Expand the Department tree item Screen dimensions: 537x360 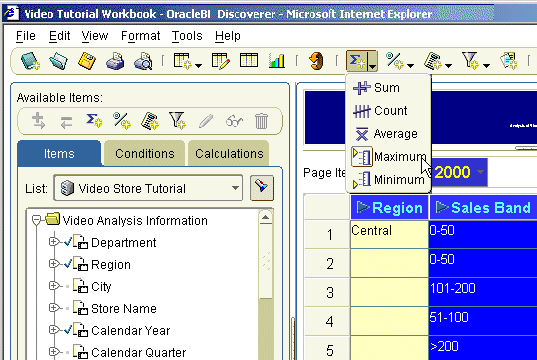point(53,242)
